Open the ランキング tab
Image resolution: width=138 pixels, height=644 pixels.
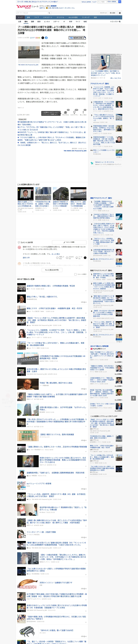pyautogui.click(x=86, y=17)
